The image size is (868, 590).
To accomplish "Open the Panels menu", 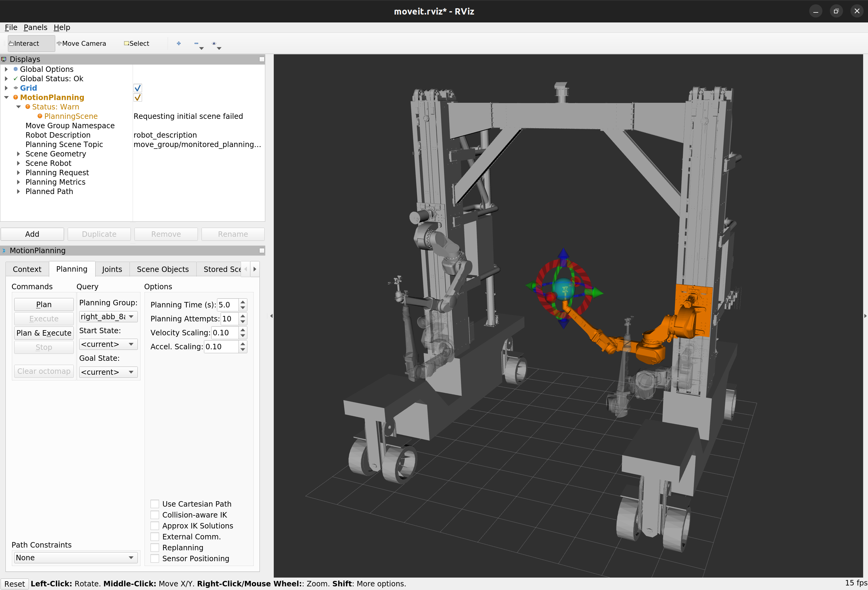I will point(35,27).
